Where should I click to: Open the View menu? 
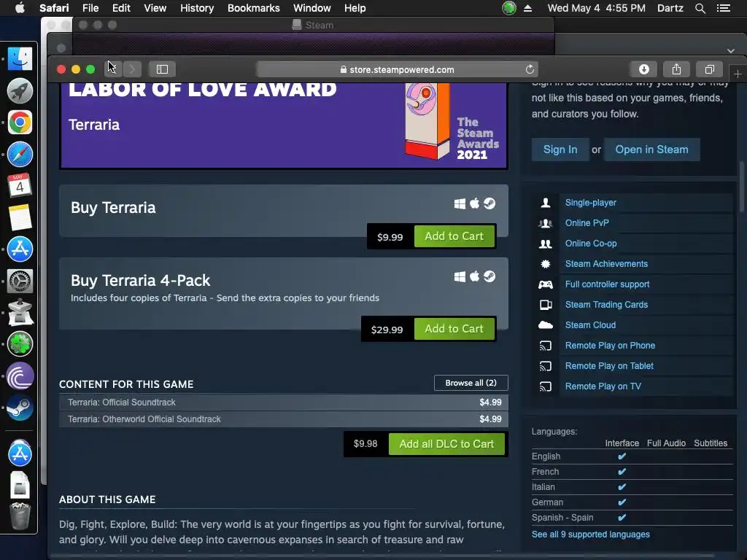[155, 8]
